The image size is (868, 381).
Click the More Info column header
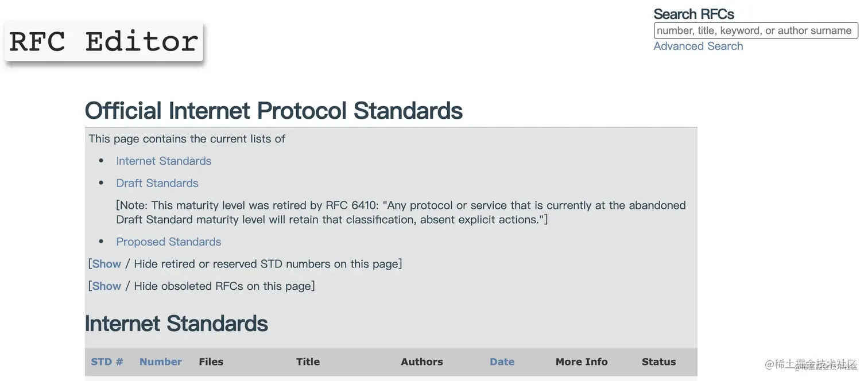[582, 362]
